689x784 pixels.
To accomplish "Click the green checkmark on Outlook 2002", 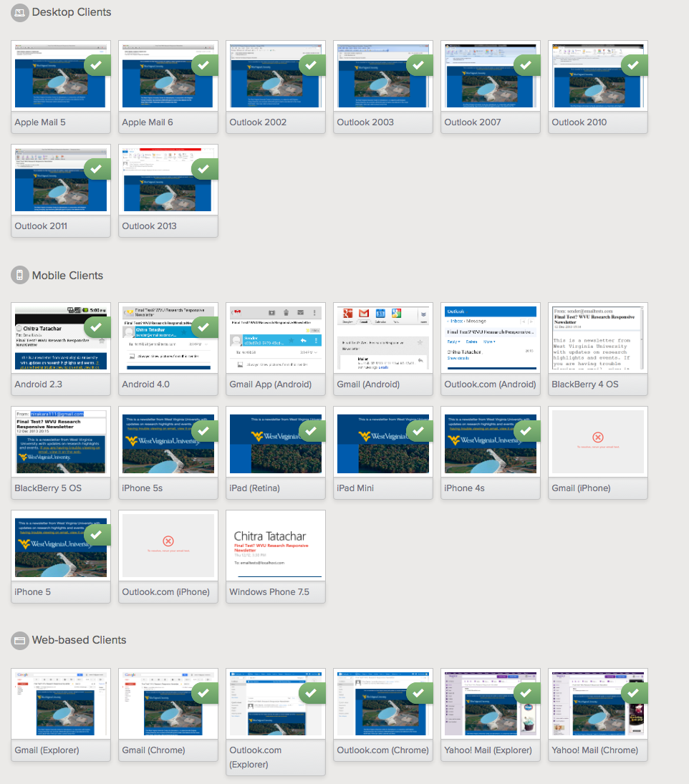I will coord(312,65).
